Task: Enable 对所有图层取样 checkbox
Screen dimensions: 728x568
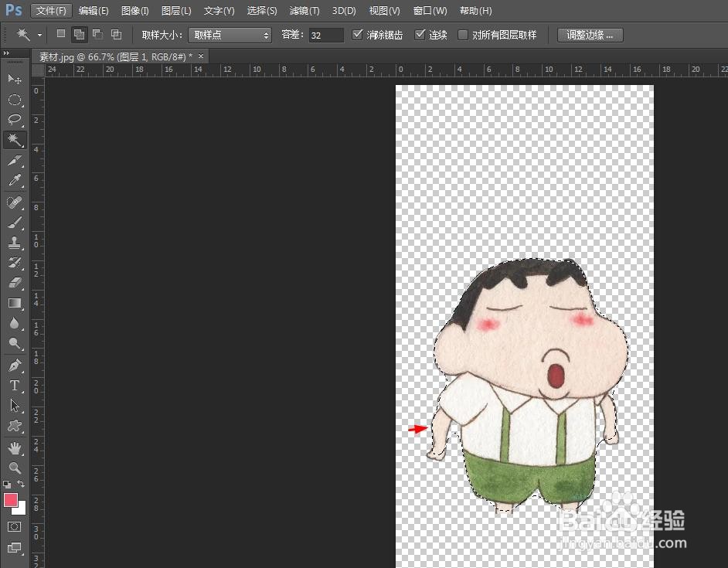Action: pos(462,35)
